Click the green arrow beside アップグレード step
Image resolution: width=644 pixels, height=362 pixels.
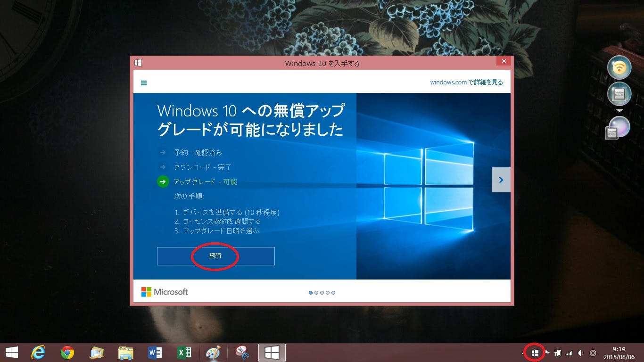coord(163,181)
